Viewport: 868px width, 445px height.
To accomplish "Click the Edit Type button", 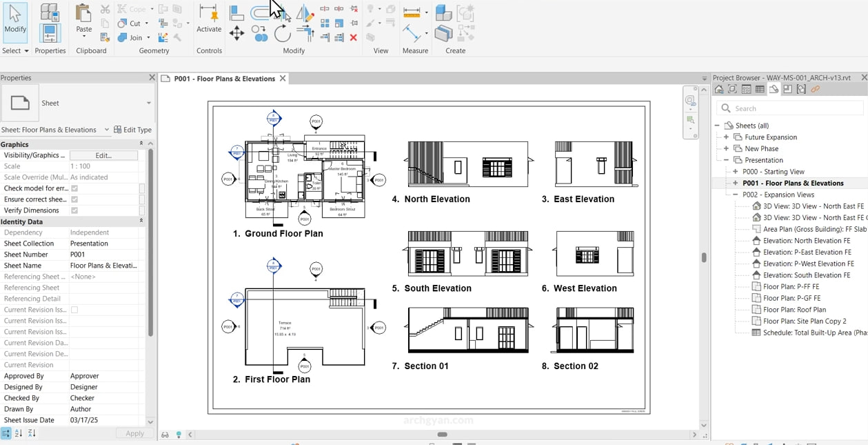I will [x=132, y=130].
